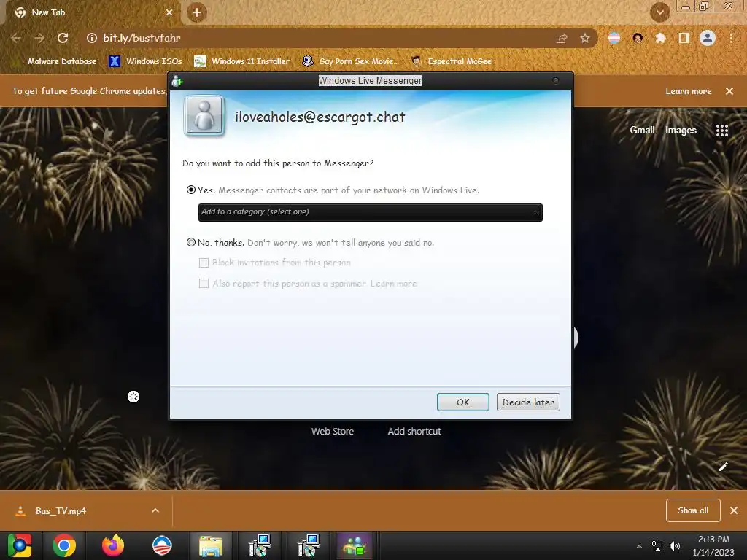
Task: Close the downloads bar
Action: [x=734, y=510]
